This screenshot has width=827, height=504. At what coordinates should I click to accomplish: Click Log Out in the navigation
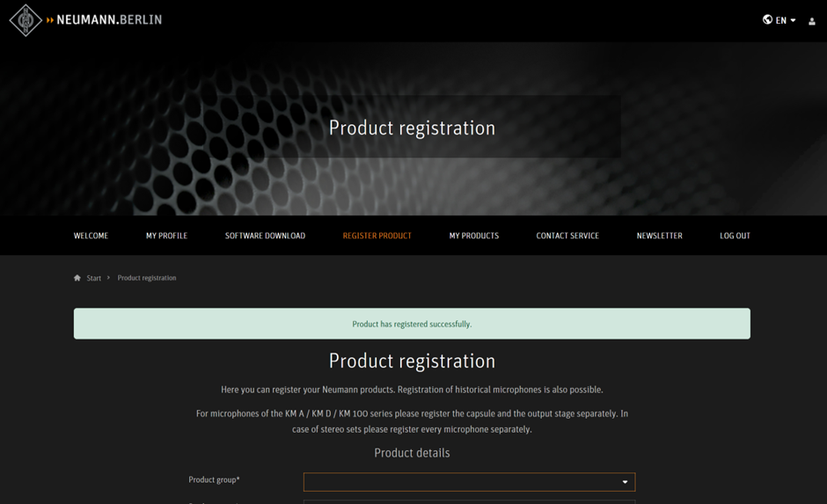735,236
